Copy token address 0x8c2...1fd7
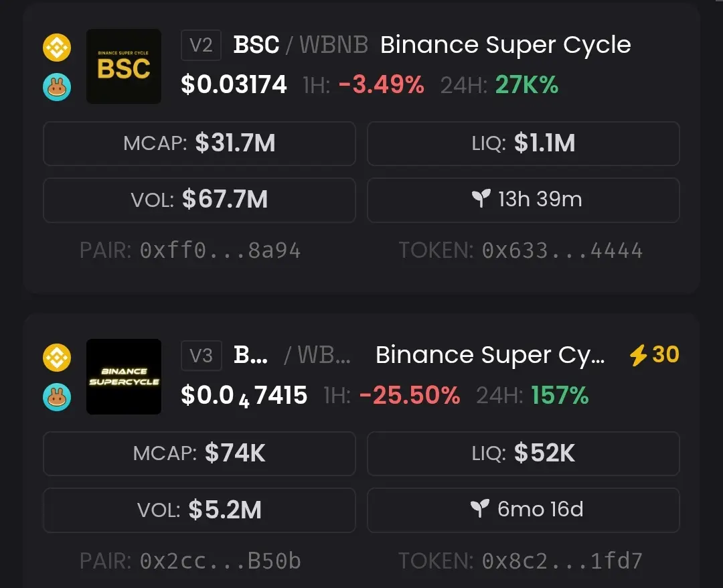Viewport: 723px width, 588px height. (562, 561)
